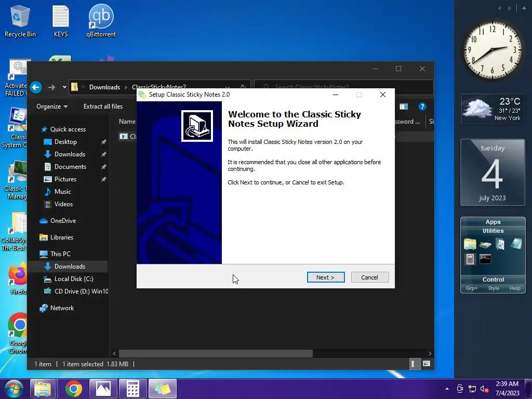Click the scroll right arrow in Explorer
The image size is (532, 399).
[430, 353]
